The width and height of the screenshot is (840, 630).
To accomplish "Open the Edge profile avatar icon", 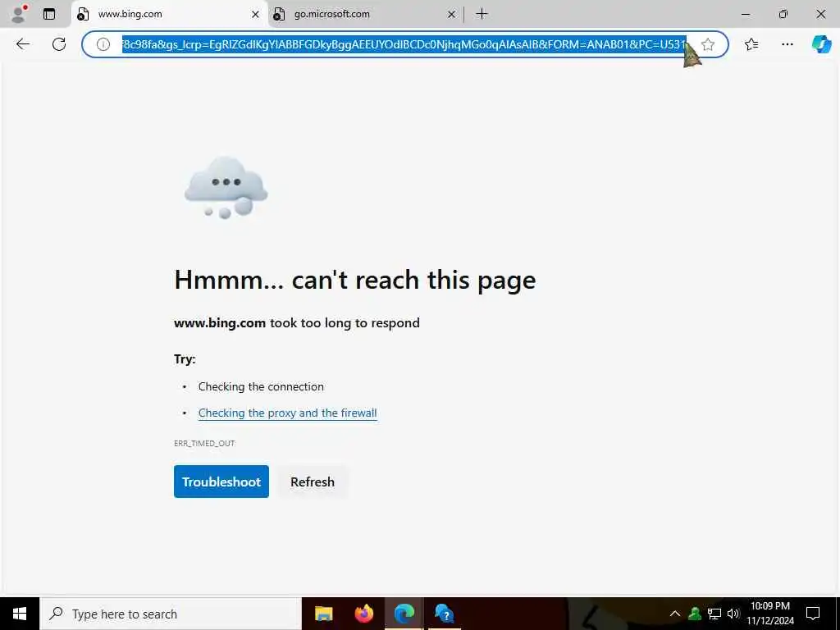I will [20, 14].
